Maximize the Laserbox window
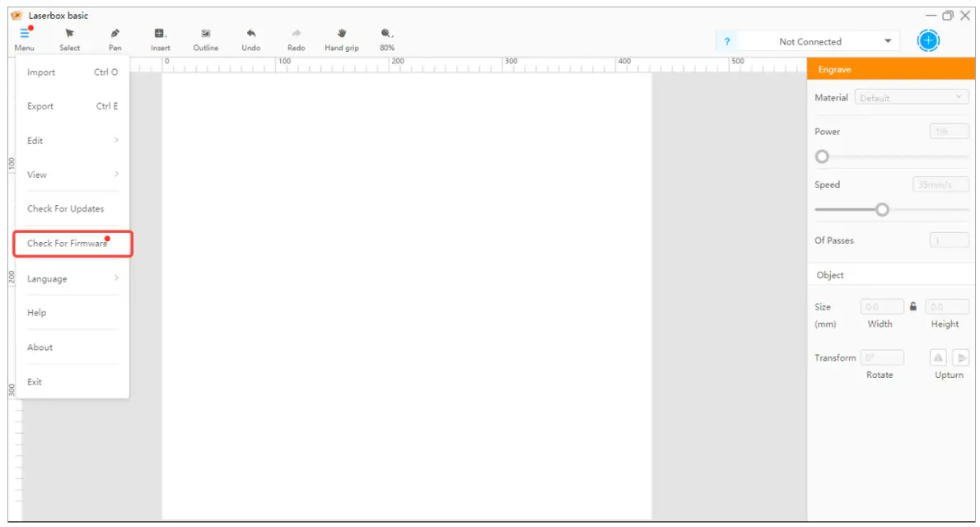The image size is (980, 527). pos(948,16)
